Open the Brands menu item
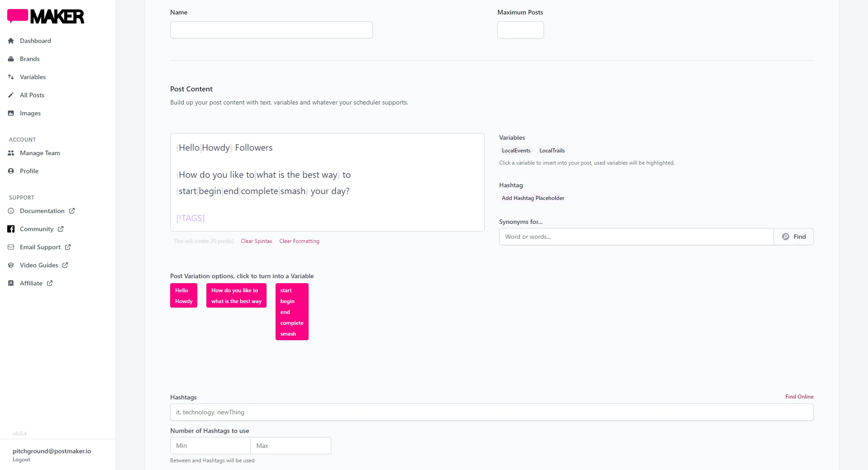Screen dimensions: 868x470 (30, 59)
